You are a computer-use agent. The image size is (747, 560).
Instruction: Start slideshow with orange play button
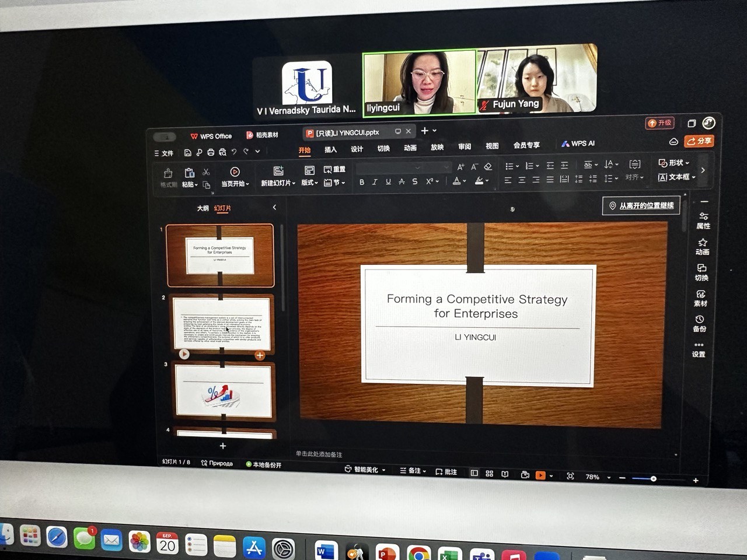click(x=540, y=475)
